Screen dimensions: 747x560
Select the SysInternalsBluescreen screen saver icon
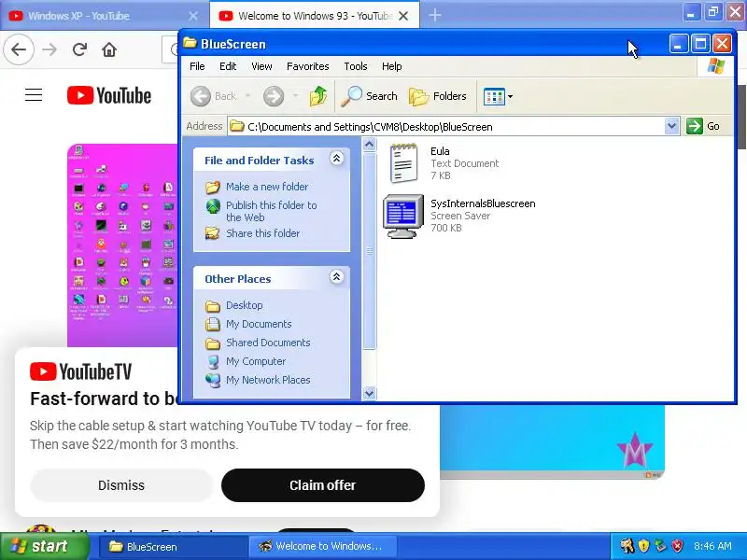click(403, 217)
